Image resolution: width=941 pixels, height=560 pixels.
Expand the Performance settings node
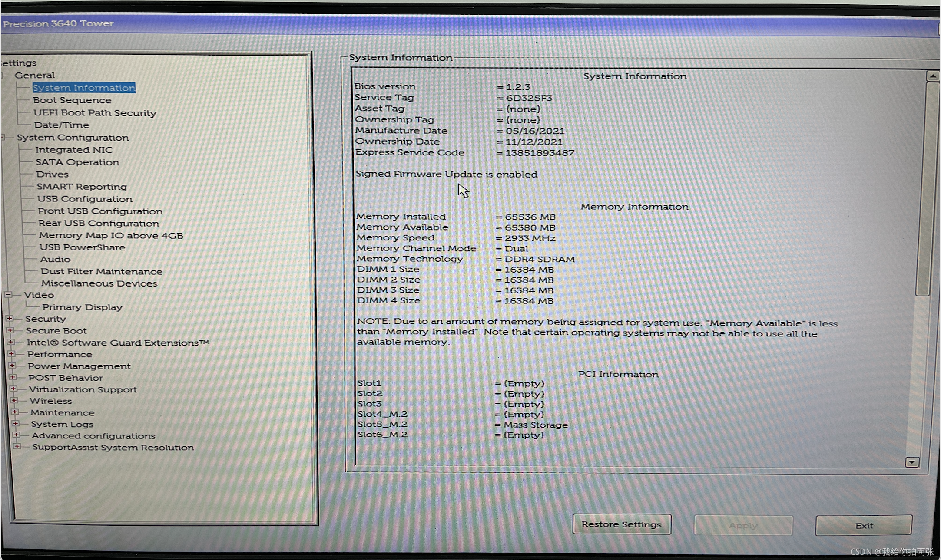(11, 354)
